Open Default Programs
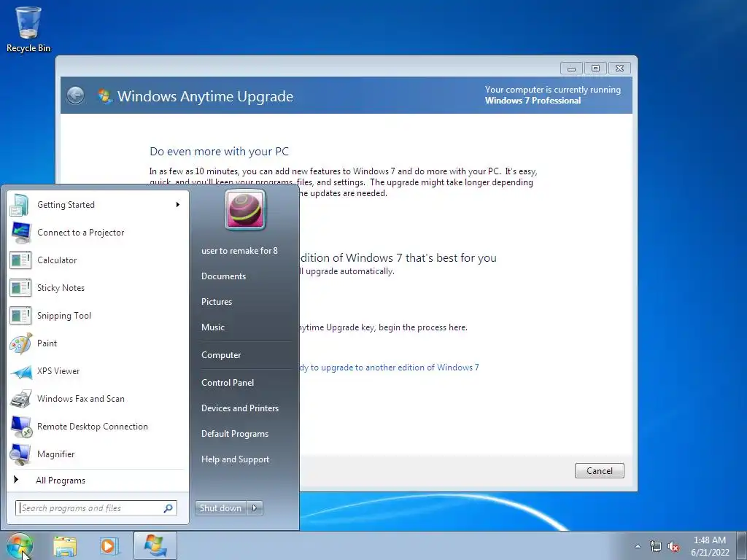The width and height of the screenshot is (747, 560). point(235,434)
